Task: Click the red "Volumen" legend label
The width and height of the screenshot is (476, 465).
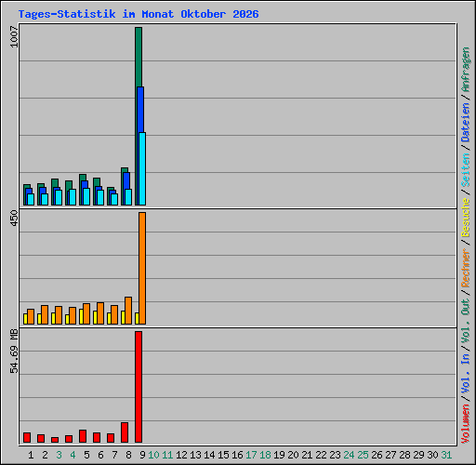Action: click(x=465, y=424)
